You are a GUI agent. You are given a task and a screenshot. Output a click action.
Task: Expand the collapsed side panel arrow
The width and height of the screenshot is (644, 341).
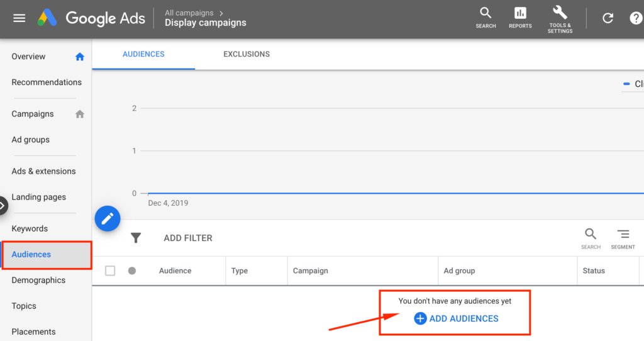click(3, 205)
